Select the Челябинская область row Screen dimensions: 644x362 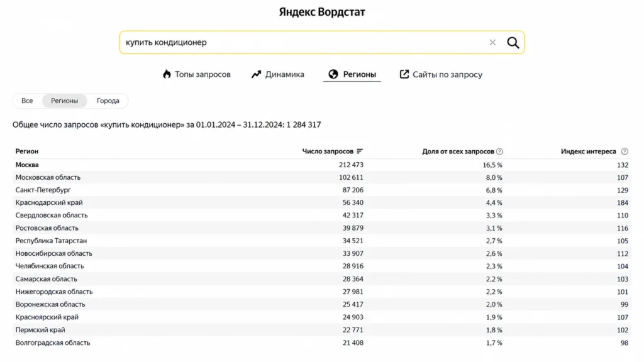pyautogui.click(x=322, y=266)
